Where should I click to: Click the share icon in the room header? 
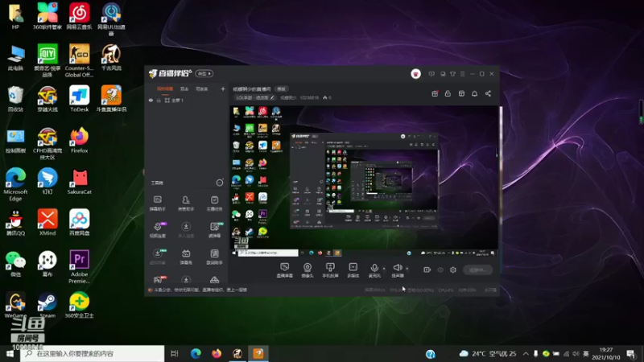click(x=488, y=93)
